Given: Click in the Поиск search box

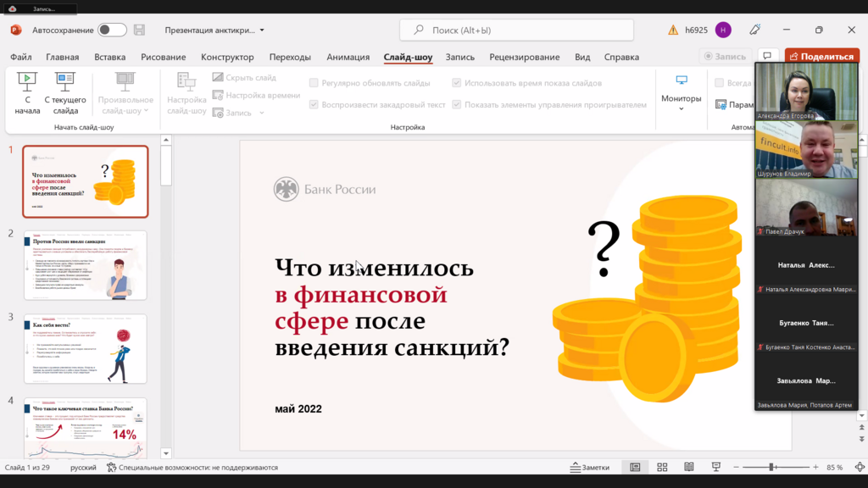Looking at the screenshot, I should (516, 30).
